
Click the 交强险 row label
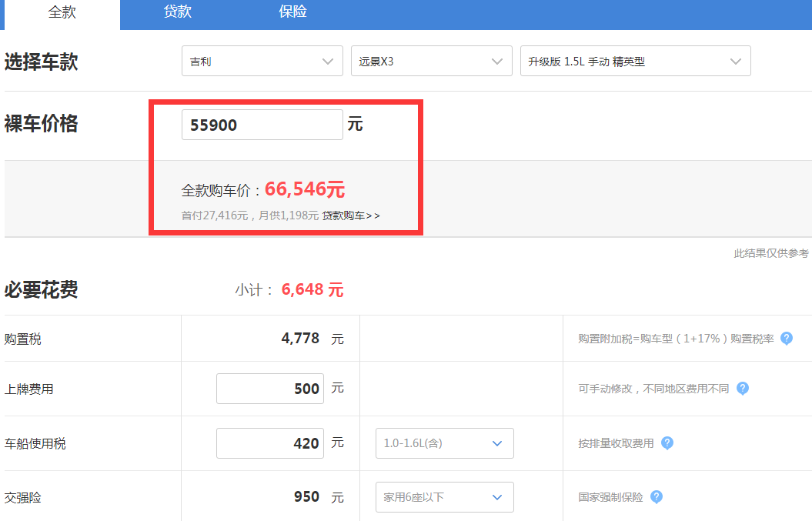[23, 498]
